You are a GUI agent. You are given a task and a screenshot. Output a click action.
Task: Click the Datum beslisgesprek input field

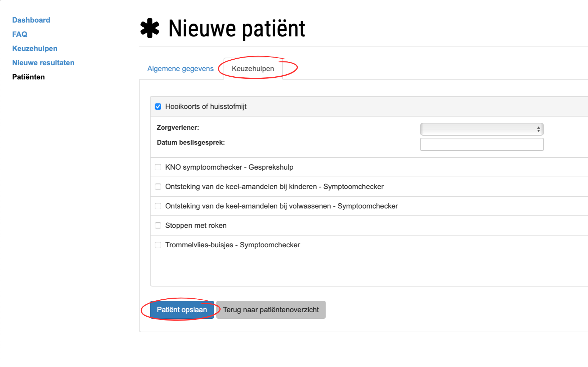point(482,144)
